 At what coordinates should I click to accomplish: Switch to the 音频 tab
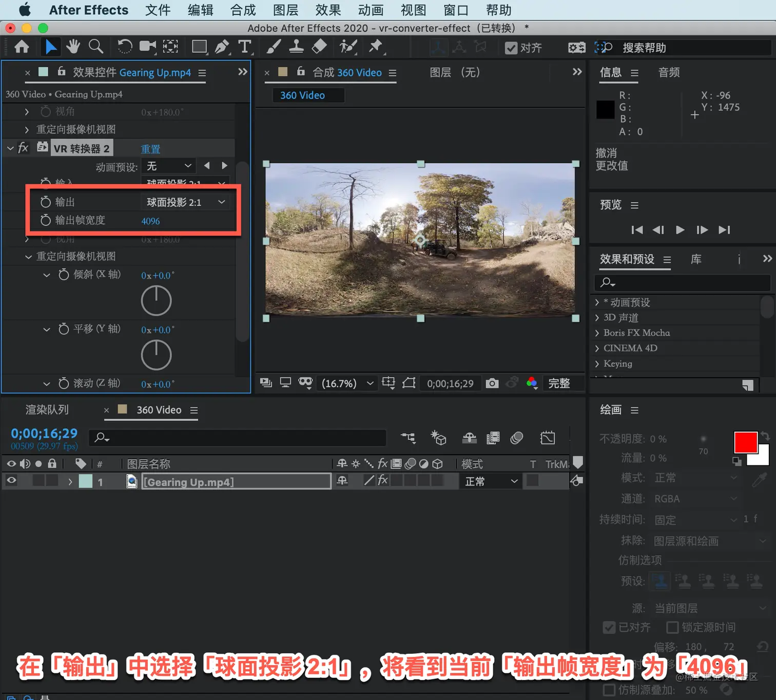coord(669,72)
